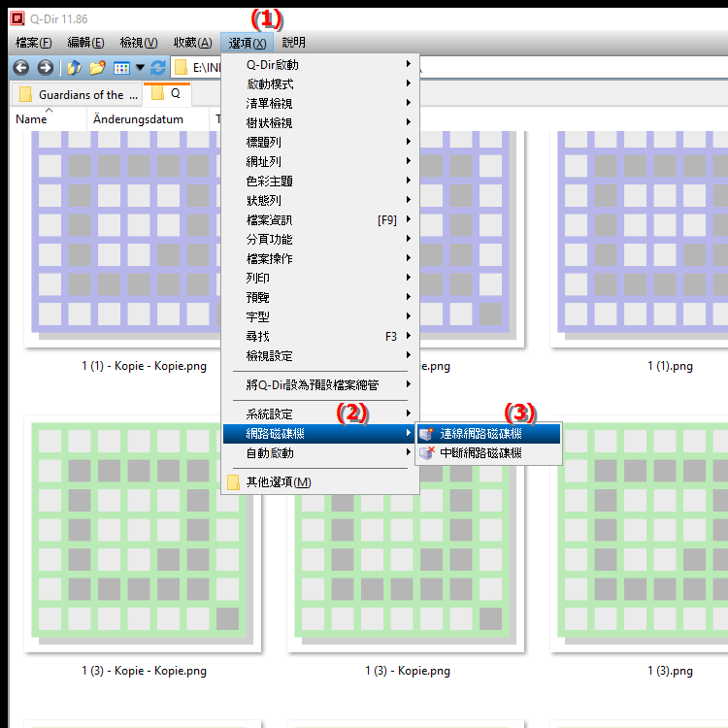
Task: Open the 檔案資訊 [F9] submenu
Action: point(320,220)
